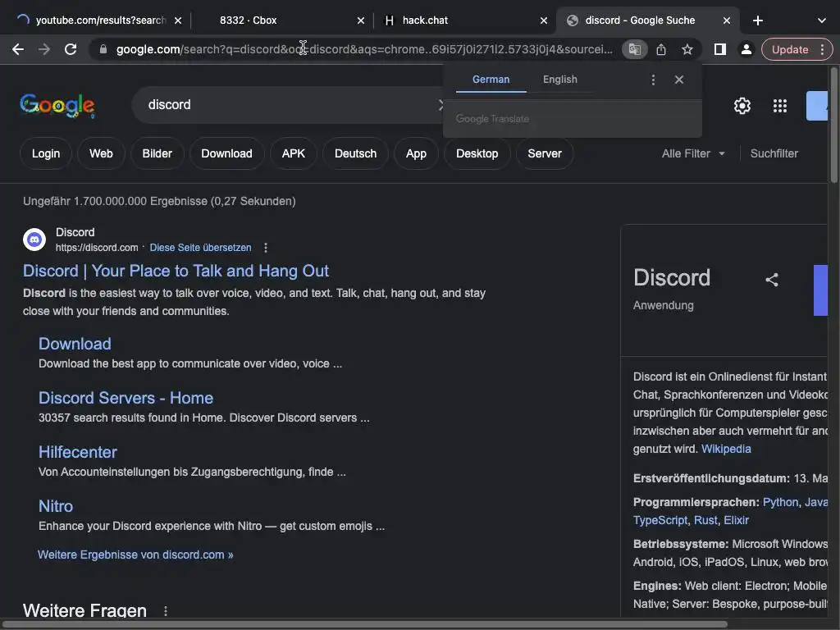Click the Elixir link
Viewport: 840px width, 630px height.
[736, 520]
